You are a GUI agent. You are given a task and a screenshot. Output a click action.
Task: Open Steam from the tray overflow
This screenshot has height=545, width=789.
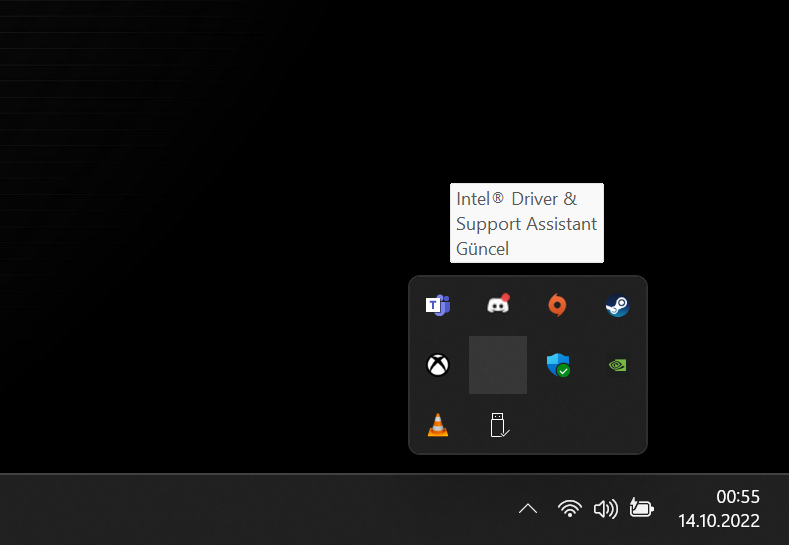pyautogui.click(x=617, y=305)
